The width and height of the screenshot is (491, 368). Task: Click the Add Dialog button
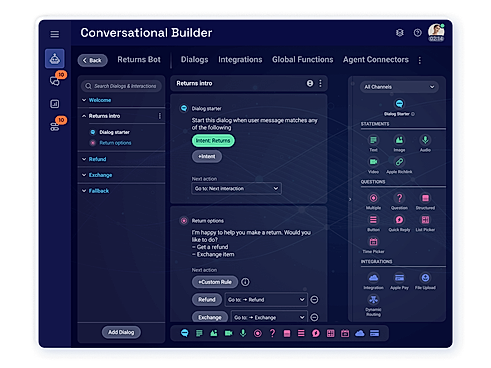[x=121, y=332]
